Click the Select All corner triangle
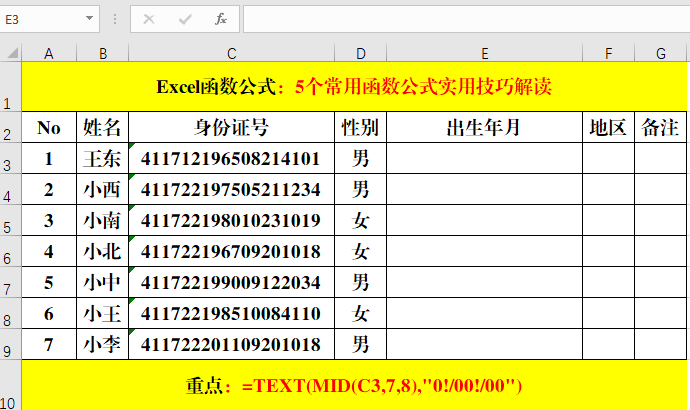This screenshot has width=690, height=410. click(x=12, y=53)
